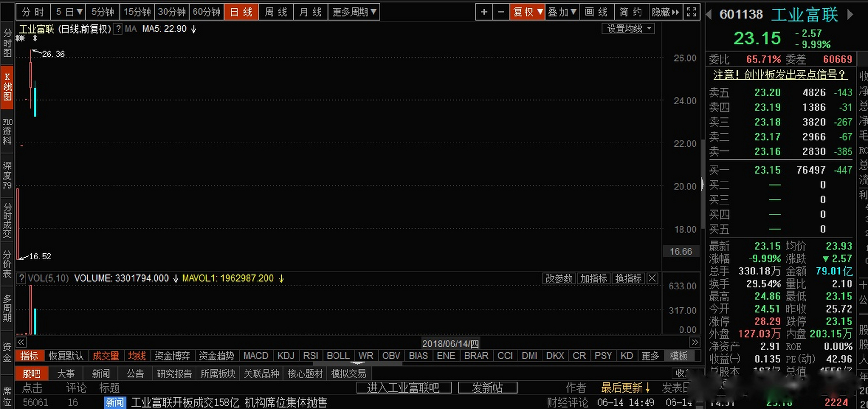Switch to the 股吧 tab

pyautogui.click(x=32, y=373)
